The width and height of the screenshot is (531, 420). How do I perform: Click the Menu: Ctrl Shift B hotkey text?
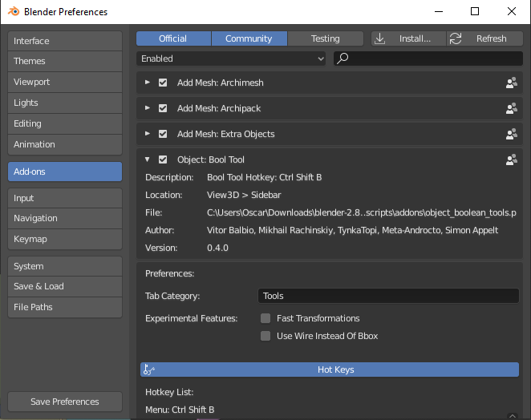(180, 410)
